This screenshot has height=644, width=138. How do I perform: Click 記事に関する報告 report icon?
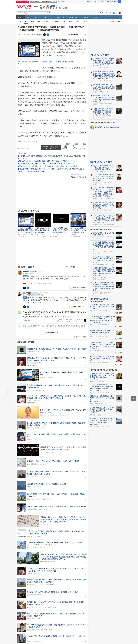tap(24, 149)
